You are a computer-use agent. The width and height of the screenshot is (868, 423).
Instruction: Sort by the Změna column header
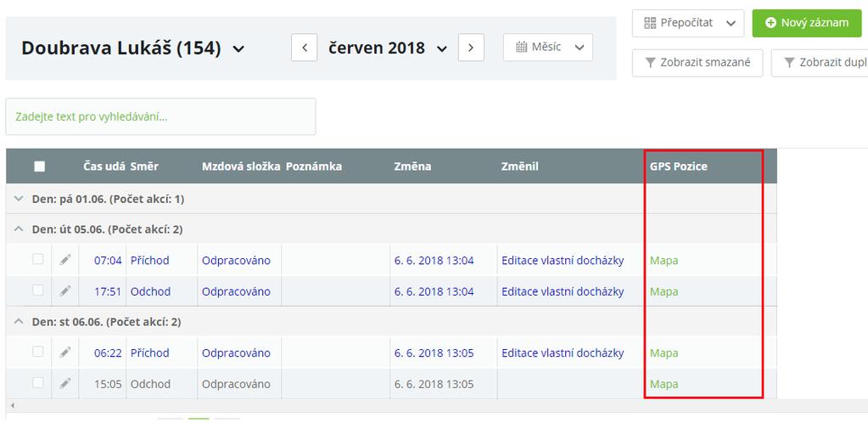click(412, 166)
